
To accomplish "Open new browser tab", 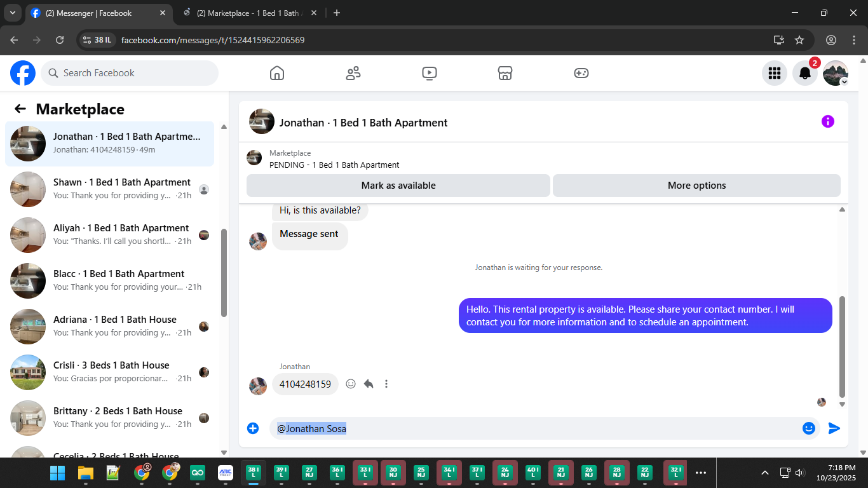I will (337, 13).
